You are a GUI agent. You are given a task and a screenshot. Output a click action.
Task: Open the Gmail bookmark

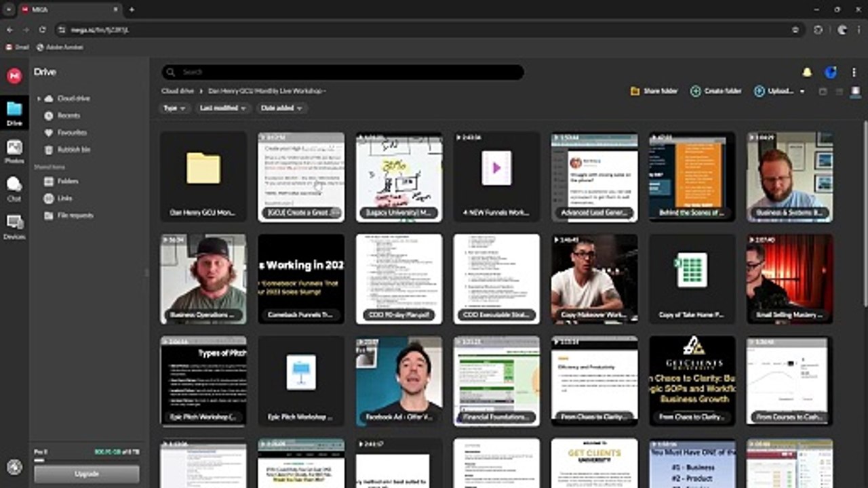click(x=18, y=47)
